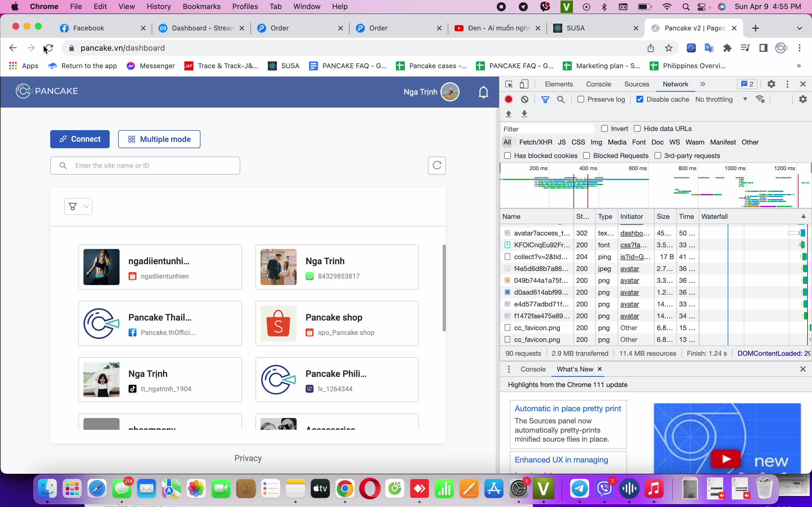Check the Hide data URLs checkbox
Image resolution: width=812 pixels, height=507 pixels.
637,128
